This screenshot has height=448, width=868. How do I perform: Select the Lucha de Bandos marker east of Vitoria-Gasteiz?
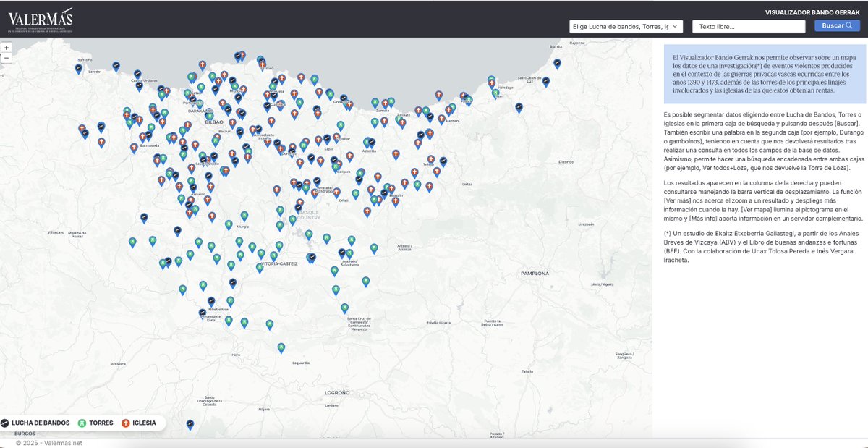pyautogui.click(x=312, y=258)
